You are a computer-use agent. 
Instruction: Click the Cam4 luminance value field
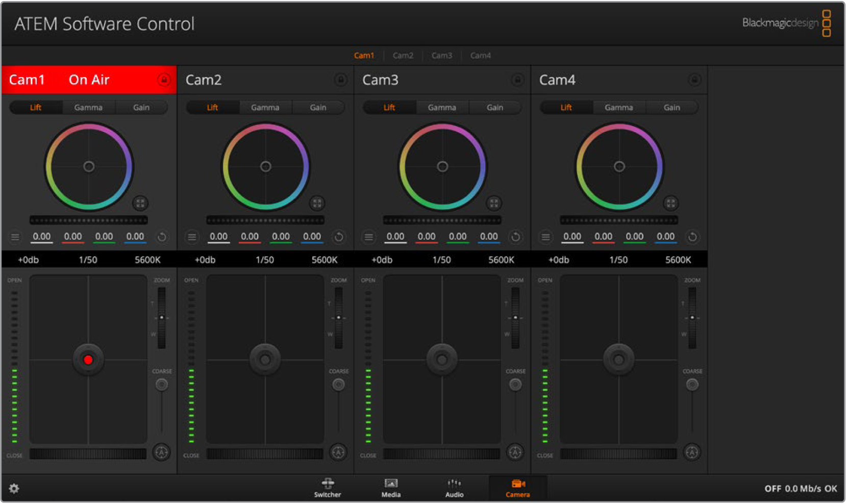pos(572,236)
